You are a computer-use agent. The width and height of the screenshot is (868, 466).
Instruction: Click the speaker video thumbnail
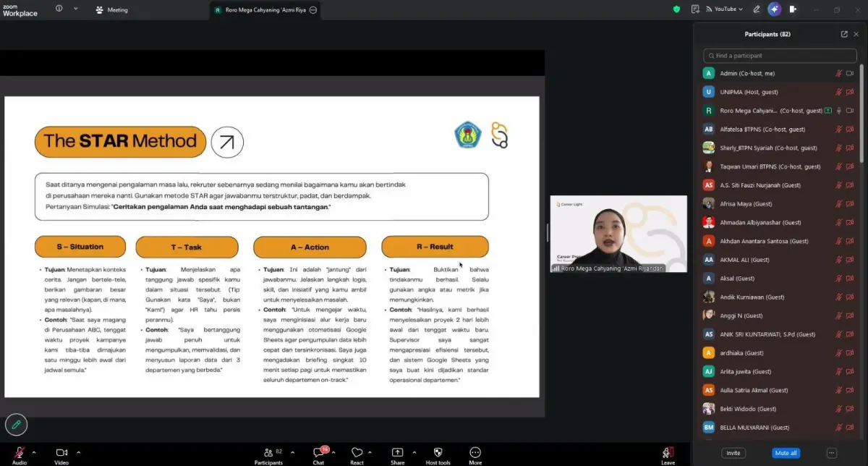(618, 234)
